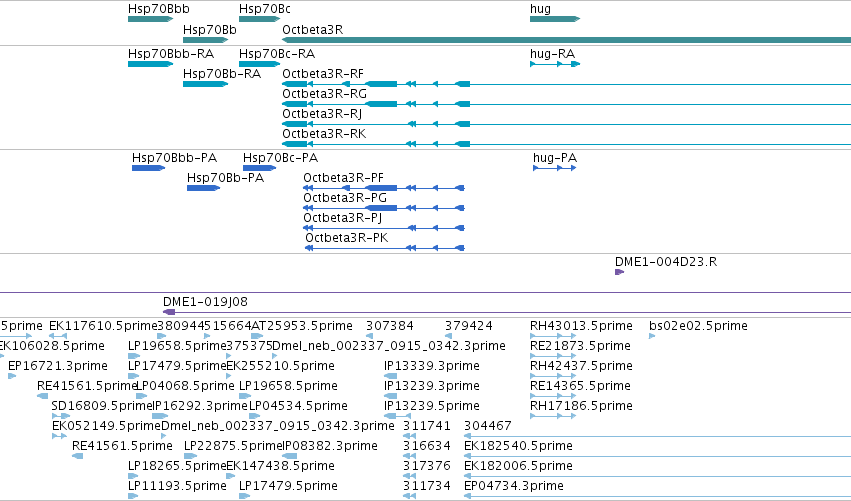Click the AT25953.5prime EST label
Image resolution: width=851 pixels, height=501 pixels.
click(302, 326)
